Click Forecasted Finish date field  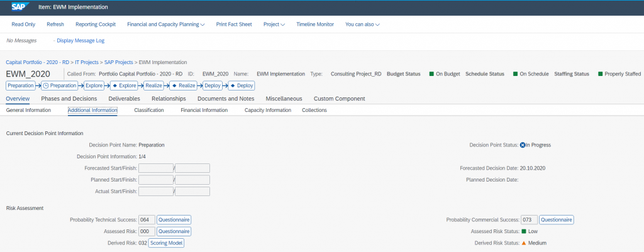pyautogui.click(x=192, y=168)
